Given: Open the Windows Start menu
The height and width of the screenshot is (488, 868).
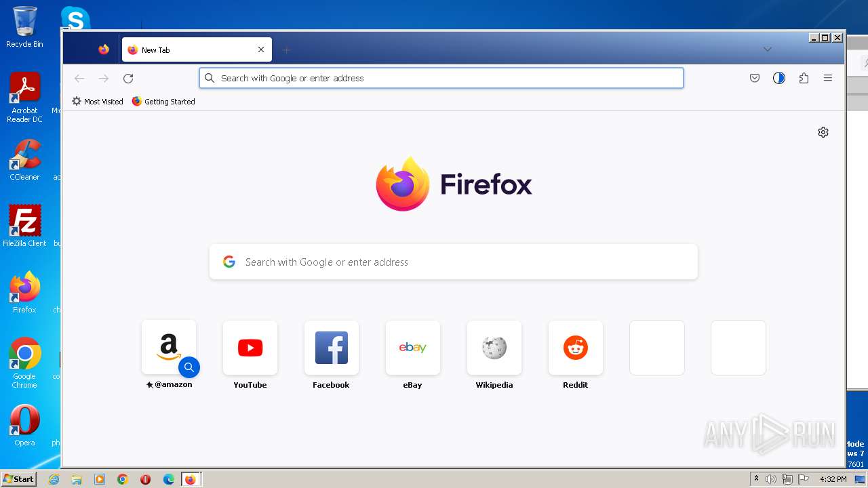Looking at the screenshot, I should tap(19, 479).
